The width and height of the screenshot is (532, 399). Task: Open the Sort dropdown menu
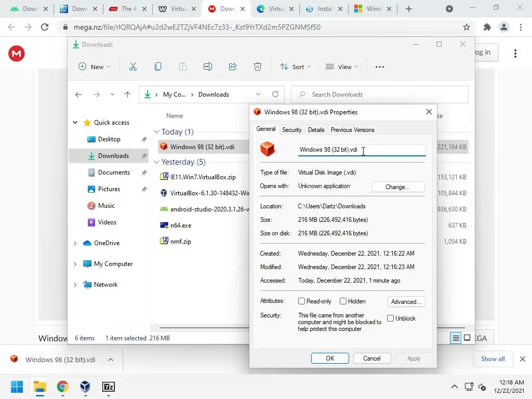tap(295, 67)
